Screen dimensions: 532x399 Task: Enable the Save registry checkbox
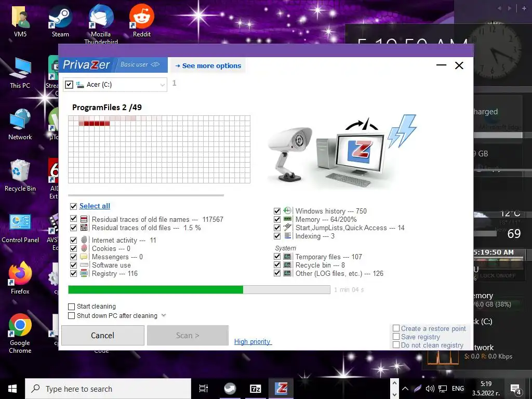[x=396, y=337]
